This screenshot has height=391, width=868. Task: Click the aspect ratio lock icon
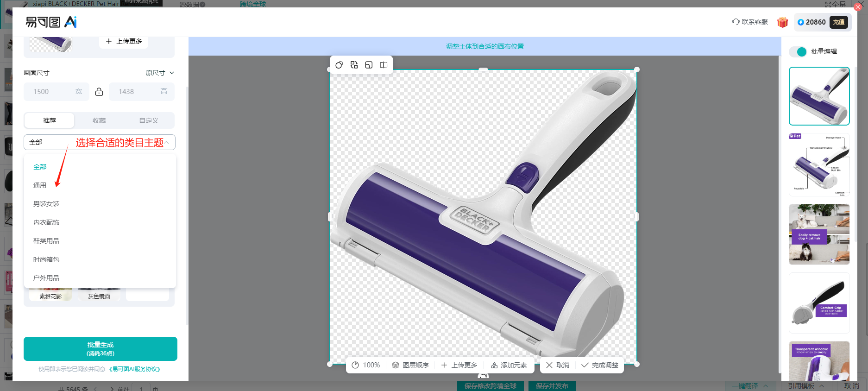99,92
